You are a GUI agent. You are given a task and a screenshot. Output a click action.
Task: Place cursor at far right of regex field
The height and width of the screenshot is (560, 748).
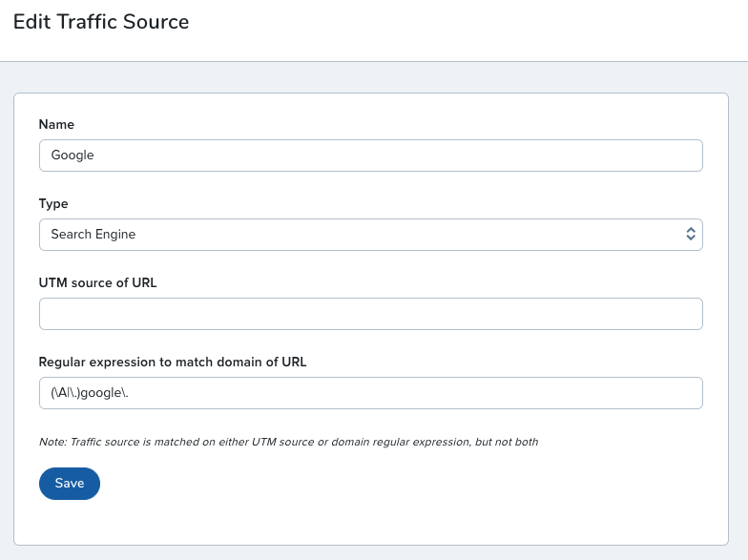coord(692,393)
